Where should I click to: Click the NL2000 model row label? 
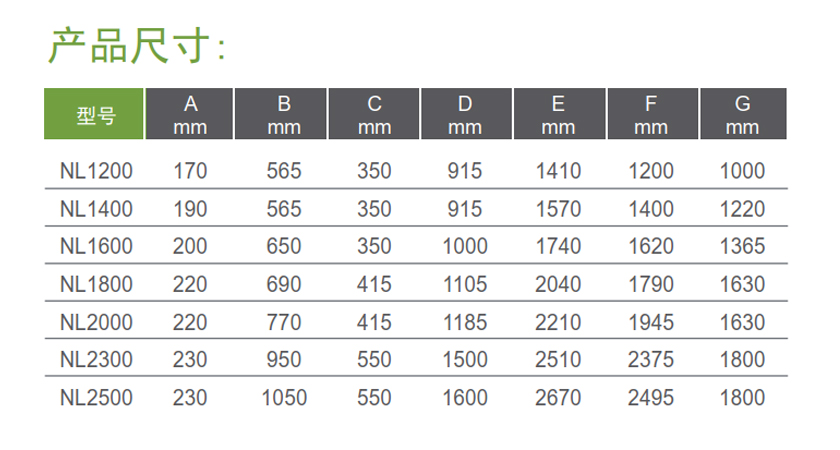[96, 322]
